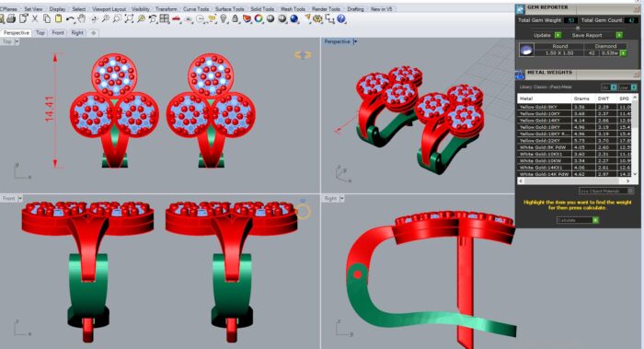Click the padlock Lock icon

[236, 18]
